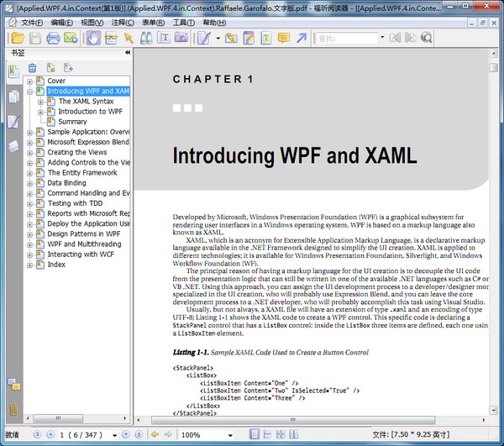Take a snapshot with camera icon
This screenshot has width=504, height=446.
181,39
